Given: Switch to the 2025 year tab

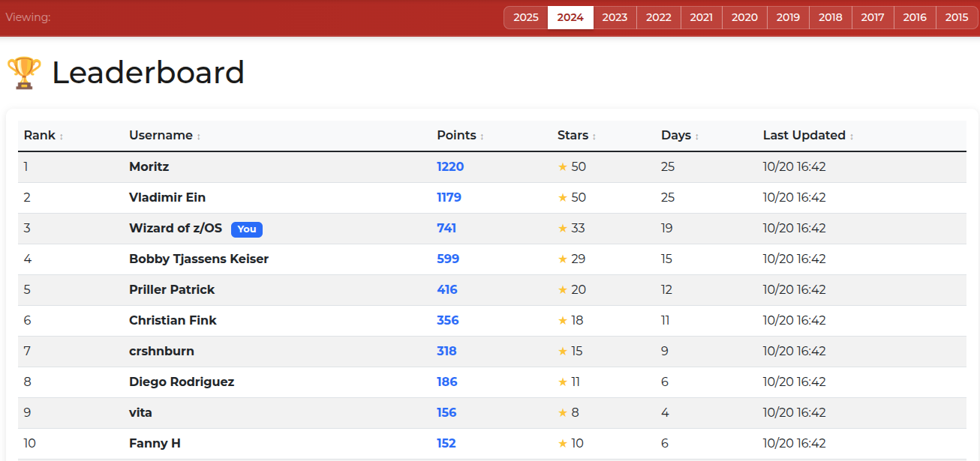Looking at the screenshot, I should (526, 17).
